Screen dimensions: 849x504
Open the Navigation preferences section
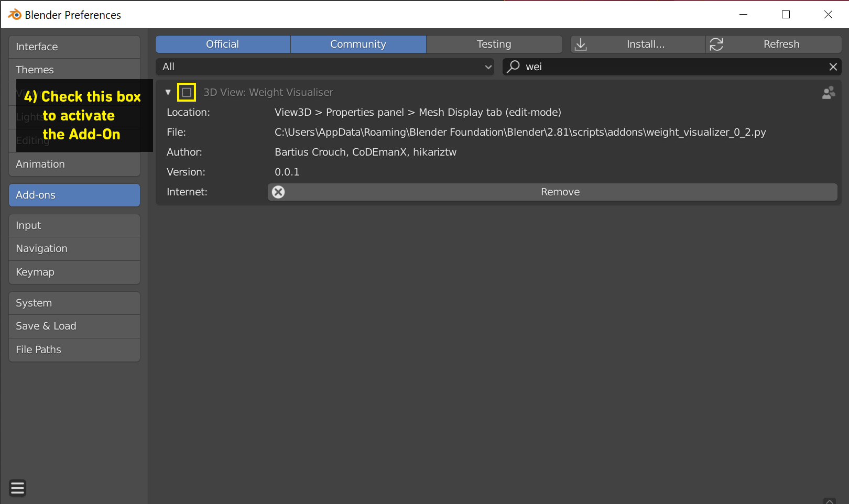(x=74, y=248)
